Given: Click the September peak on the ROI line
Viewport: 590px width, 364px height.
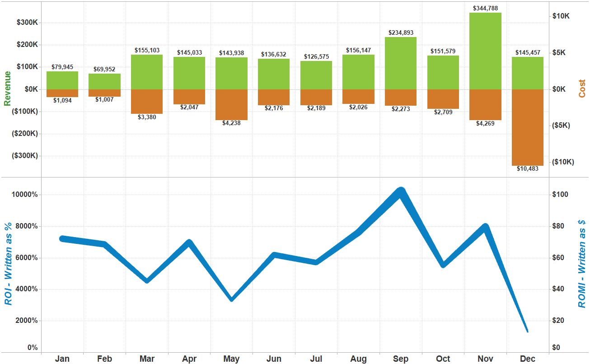Looking at the screenshot, I should (401, 191).
